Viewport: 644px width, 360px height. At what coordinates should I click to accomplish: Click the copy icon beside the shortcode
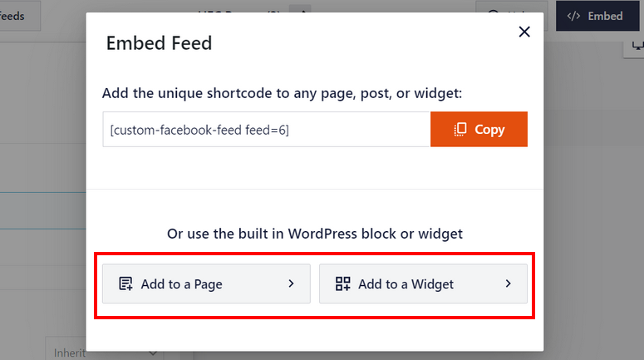pyautogui.click(x=460, y=129)
